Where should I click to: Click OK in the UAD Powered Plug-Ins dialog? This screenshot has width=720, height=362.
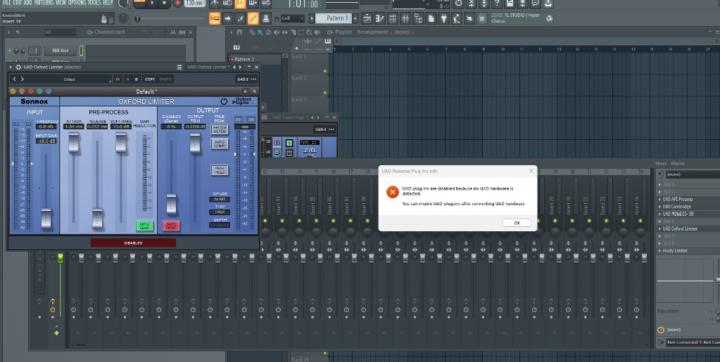coord(517,223)
